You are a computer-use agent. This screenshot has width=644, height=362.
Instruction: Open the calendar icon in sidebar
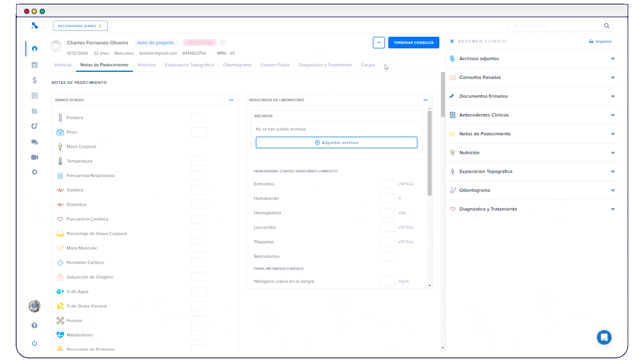coord(35,65)
